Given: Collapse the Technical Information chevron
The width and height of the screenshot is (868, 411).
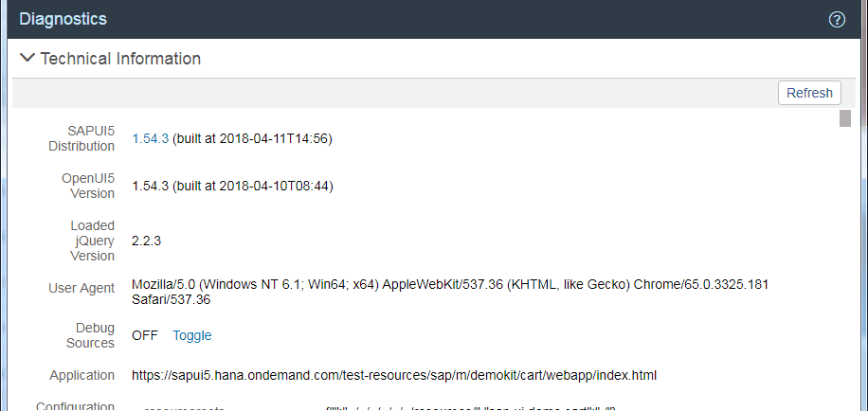Looking at the screenshot, I should pos(27,59).
